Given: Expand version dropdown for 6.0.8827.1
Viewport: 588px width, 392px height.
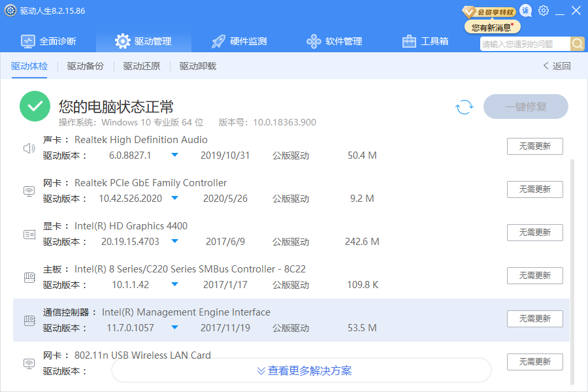Looking at the screenshot, I should pyautogui.click(x=174, y=155).
